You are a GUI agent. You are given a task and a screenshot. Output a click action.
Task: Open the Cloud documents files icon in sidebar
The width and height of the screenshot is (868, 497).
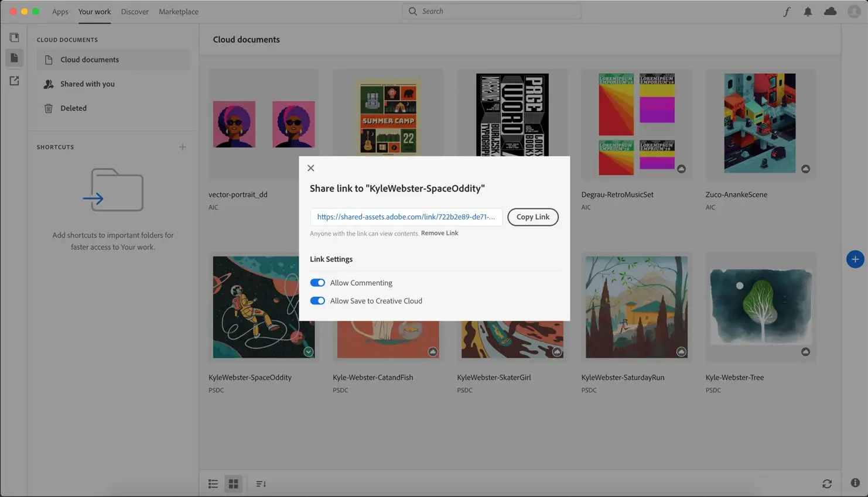pos(14,57)
